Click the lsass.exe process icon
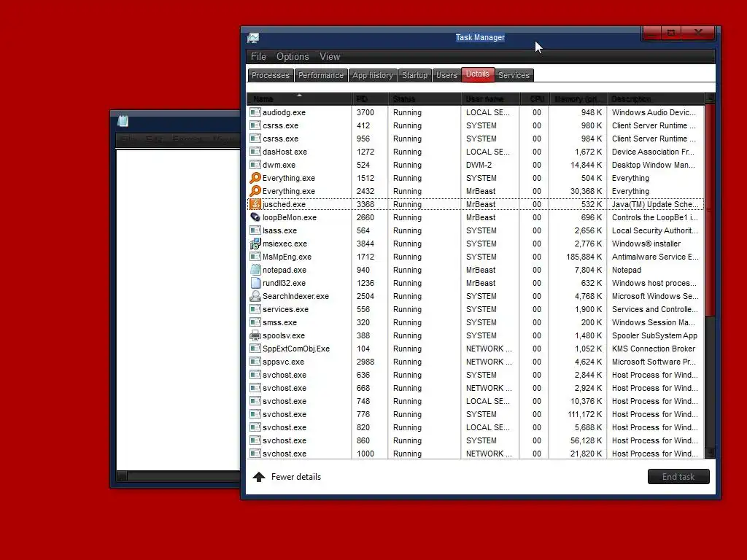The image size is (747, 560). [x=255, y=230]
